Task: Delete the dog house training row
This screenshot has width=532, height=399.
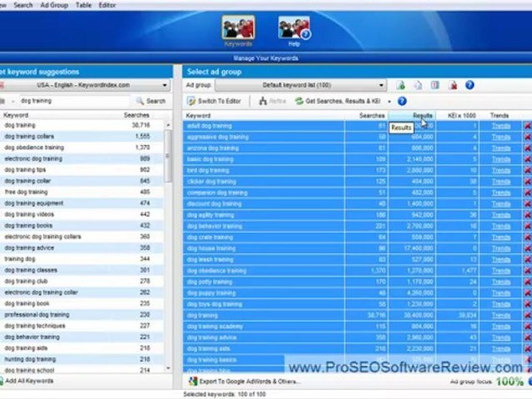Action: coord(528,249)
